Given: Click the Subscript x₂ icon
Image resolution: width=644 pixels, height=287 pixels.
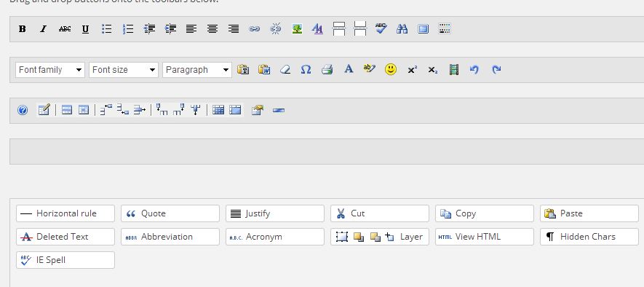Looking at the screenshot, I should click(x=433, y=69).
